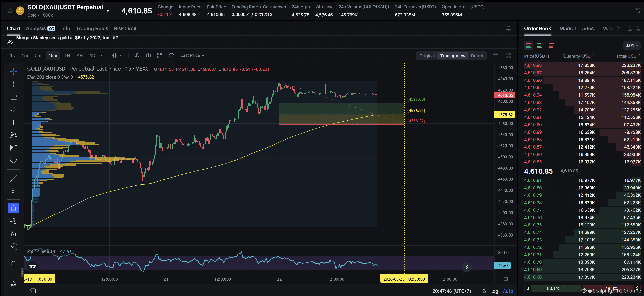Switch to the Analysis AI tab
The image size is (644, 296).
click(40, 29)
